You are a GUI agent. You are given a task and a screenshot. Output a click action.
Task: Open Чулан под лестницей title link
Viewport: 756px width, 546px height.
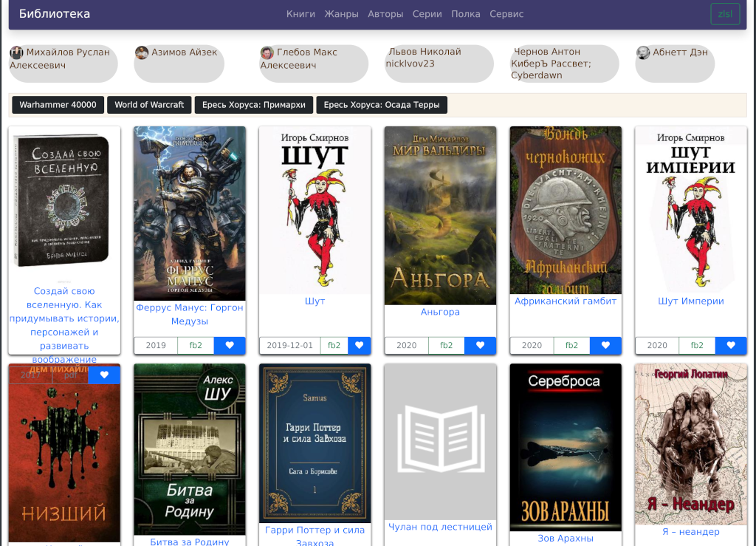coord(440,527)
